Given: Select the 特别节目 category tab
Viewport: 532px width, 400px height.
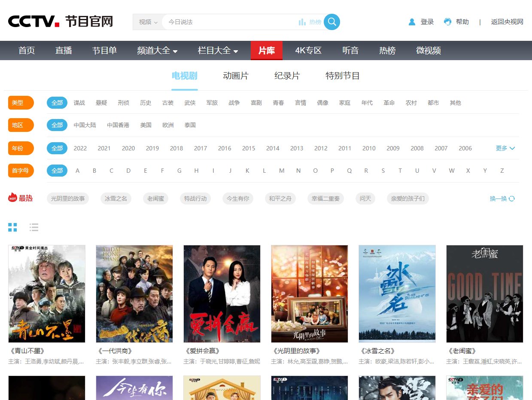Looking at the screenshot, I should point(343,76).
